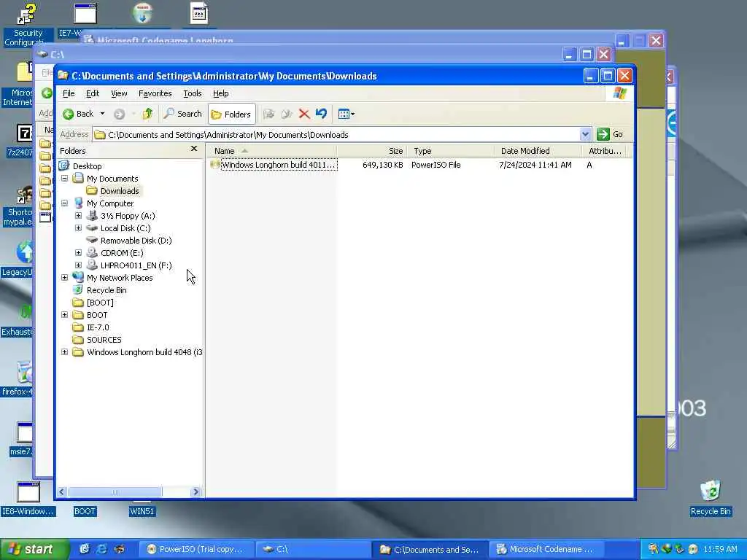Sort by the Size column header

pyautogui.click(x=372, y=151)
